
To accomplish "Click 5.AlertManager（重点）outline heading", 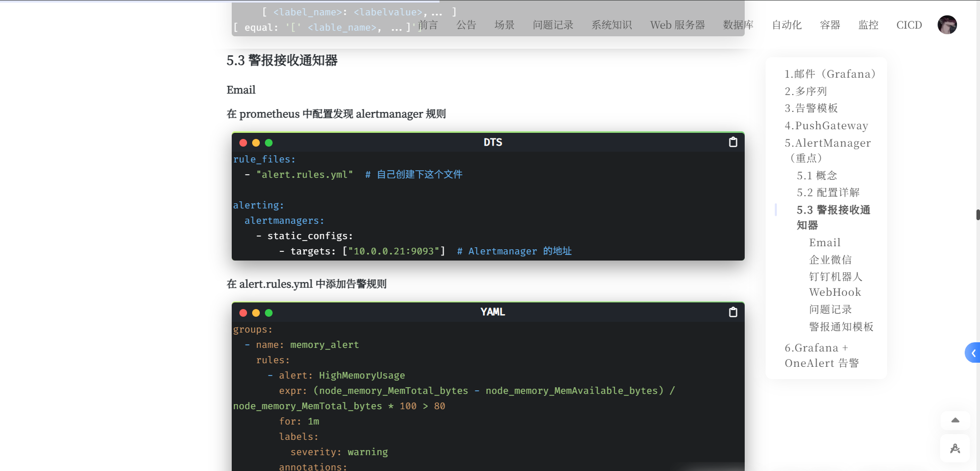I will [x=827, y=150].
